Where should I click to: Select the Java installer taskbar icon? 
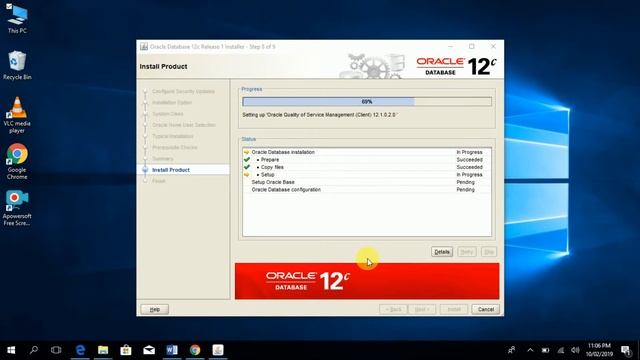point(218,350)
